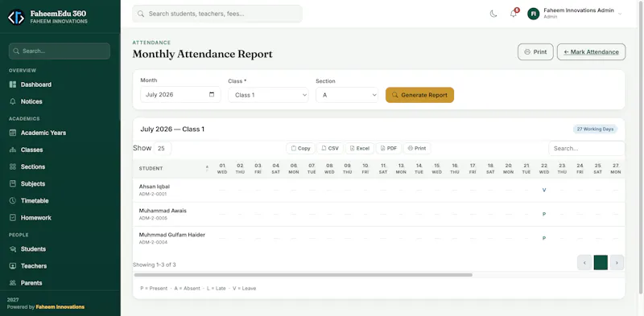Click the Students sidebar icon
The width and height of the screenshot is (644, 316).
pos(13,249)
